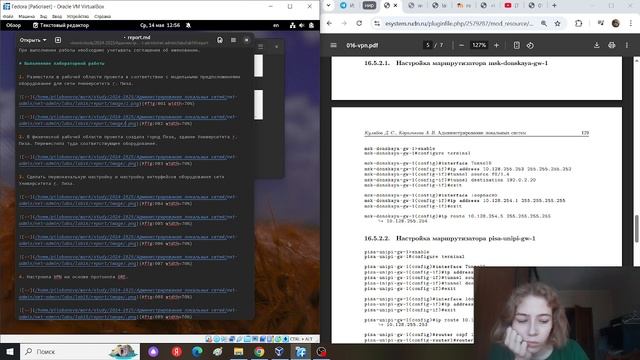Go back in Chrome browser

[x=329, y=24]
